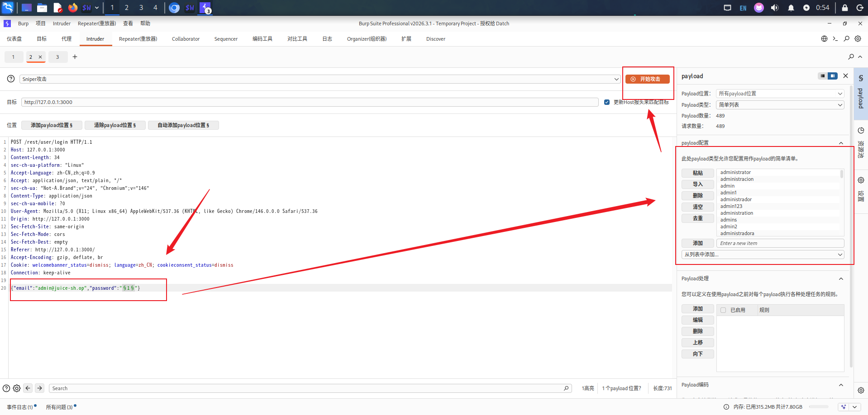Switch to the Collaborator tab
868x415 pixels.
(x=186, y=39)
